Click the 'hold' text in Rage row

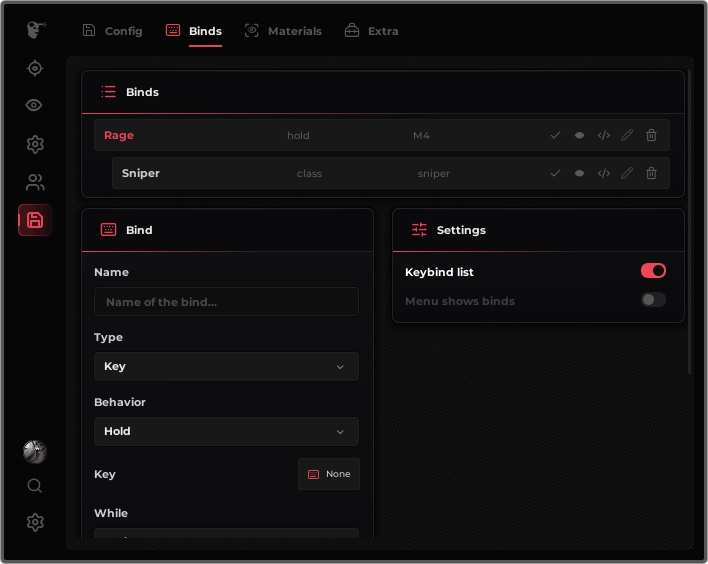298,135
